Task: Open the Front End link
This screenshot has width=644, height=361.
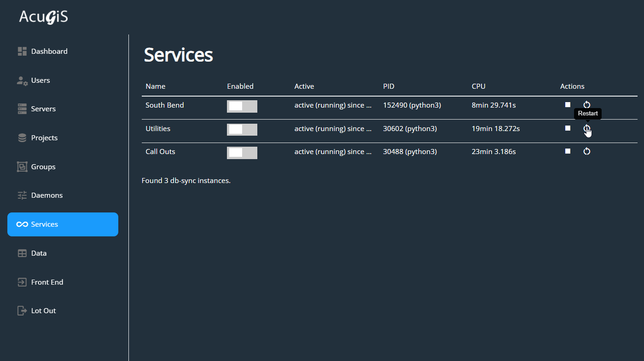Action: 47,282
